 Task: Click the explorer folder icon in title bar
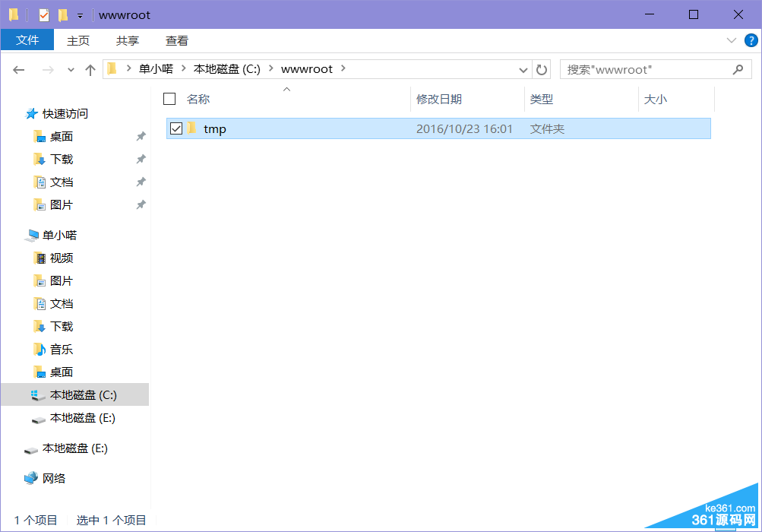(x=14, y=15)
